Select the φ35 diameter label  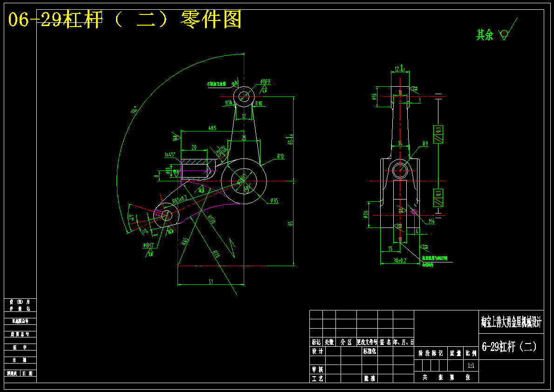tap(274, 200)
